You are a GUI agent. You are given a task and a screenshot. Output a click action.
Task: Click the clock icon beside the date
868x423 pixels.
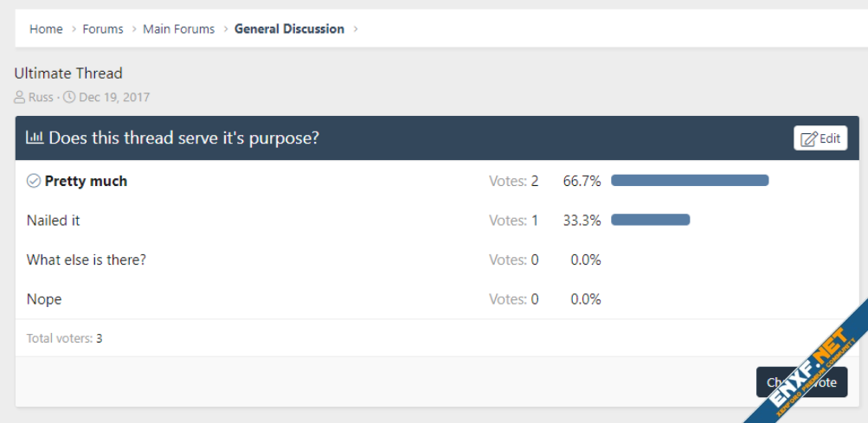tap(69, 98)
